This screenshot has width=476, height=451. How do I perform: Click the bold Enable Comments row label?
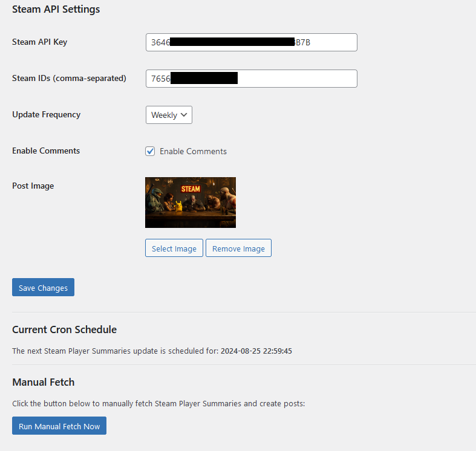point(46,151)
